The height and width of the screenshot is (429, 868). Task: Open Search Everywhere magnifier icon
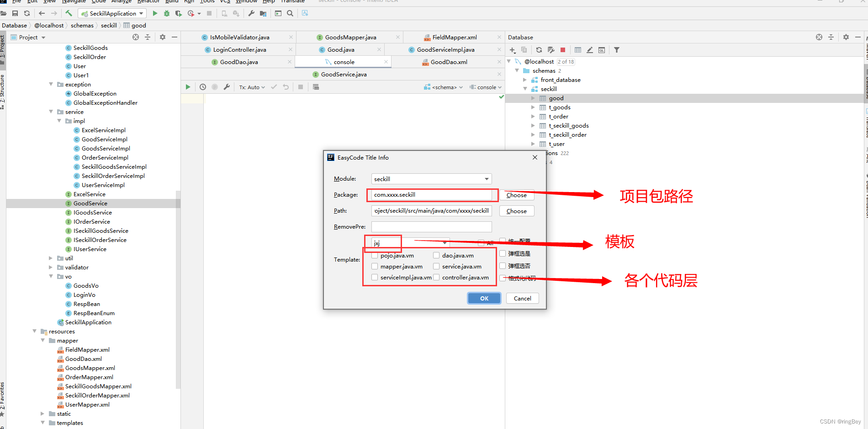point(290,13)
